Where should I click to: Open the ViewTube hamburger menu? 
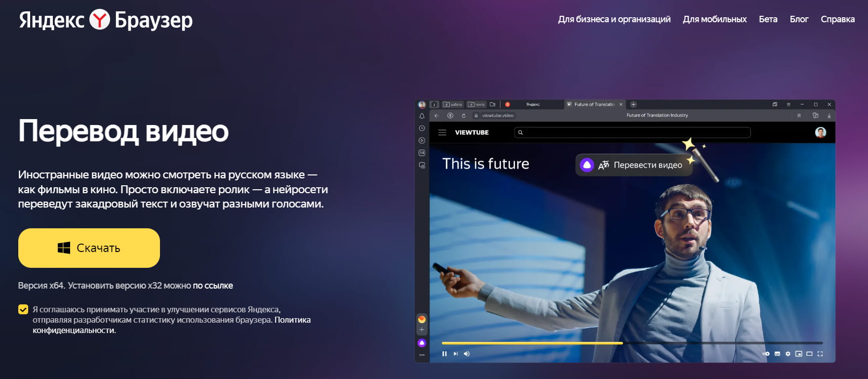pyautogui.click(x=442, y=132)
